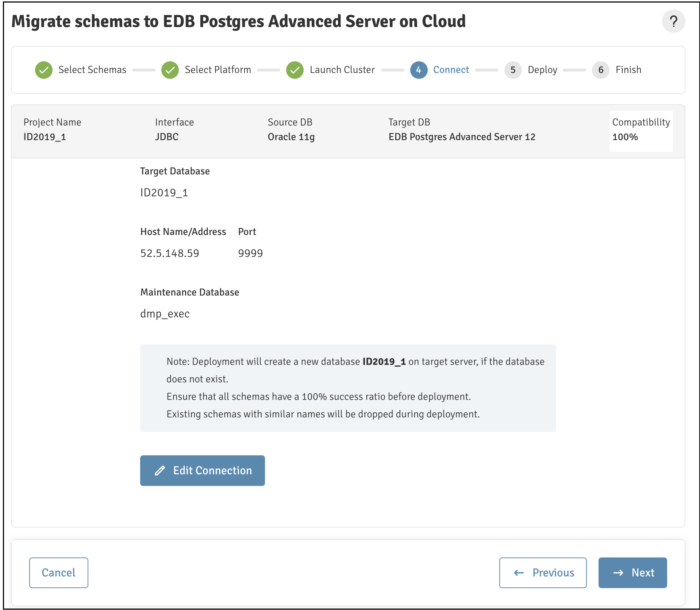Viewport: 700px width, 610px height.
Task: Click the Target Database label
Action: tap(175, 171)
